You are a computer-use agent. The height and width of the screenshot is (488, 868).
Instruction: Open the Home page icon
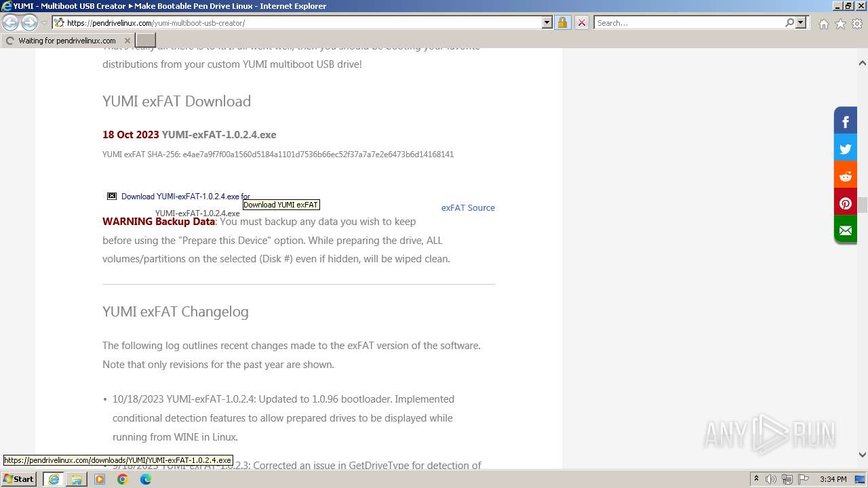click(823, 24)
